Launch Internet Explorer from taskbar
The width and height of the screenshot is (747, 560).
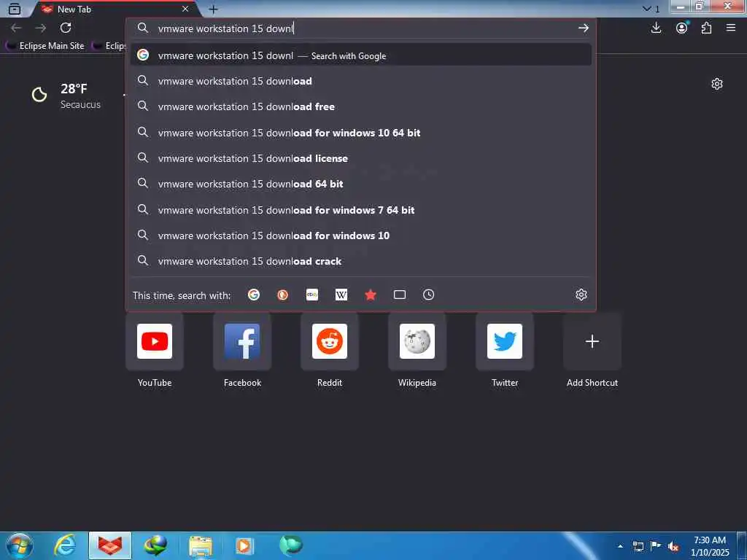65,545
